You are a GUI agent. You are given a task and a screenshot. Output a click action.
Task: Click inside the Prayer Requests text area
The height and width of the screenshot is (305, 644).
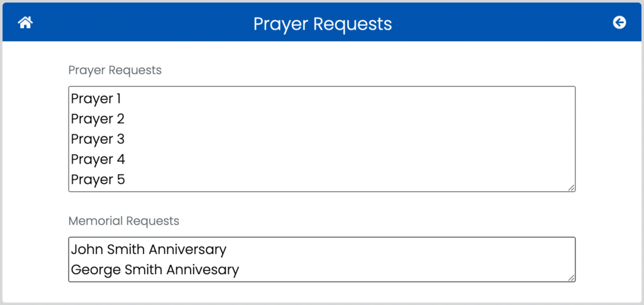(x=321, y=139)
